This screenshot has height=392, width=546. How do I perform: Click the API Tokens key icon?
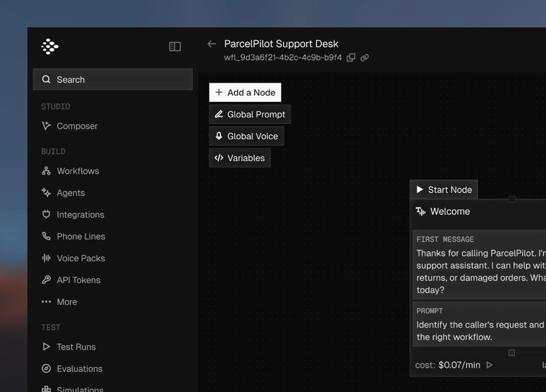tap(46, 279)
